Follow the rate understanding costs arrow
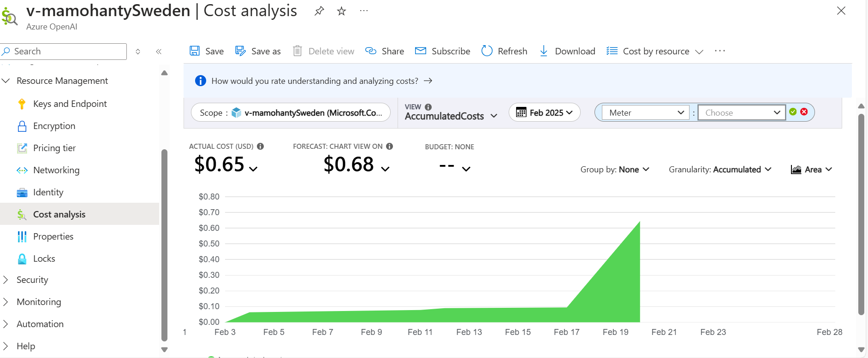 tap(428, 81)
